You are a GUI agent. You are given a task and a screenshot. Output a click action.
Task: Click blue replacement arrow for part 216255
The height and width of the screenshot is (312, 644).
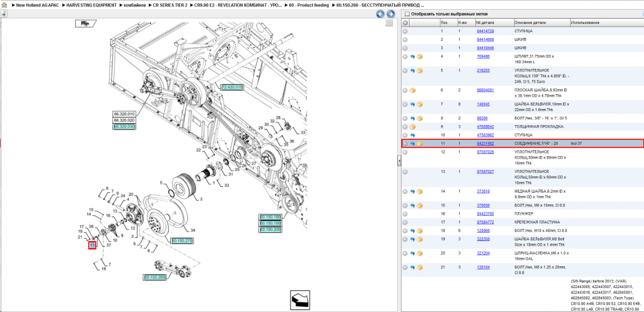[x=412, y=71]
